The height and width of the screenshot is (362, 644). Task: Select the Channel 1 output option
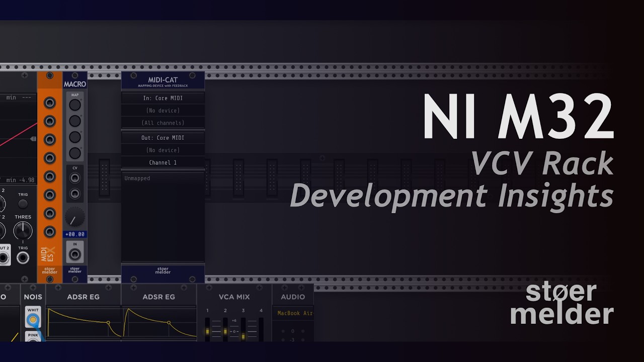[x=163, y=162]
